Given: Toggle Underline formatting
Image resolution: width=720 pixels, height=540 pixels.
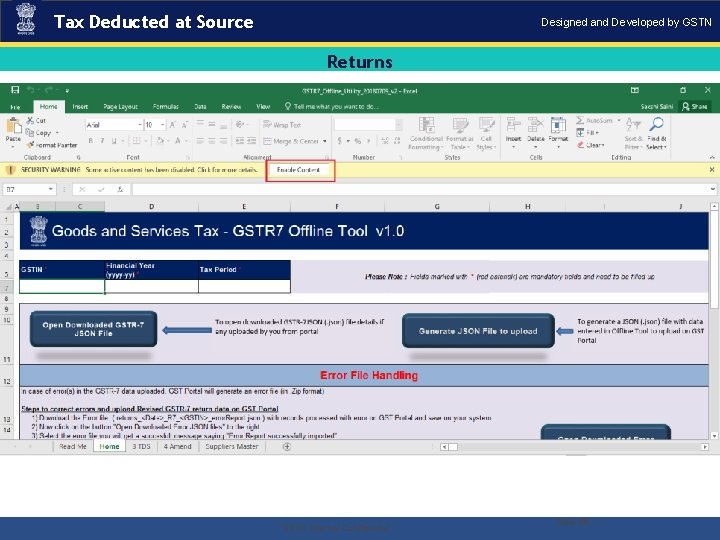Looking at the screenshot, I should pos(113,141).
